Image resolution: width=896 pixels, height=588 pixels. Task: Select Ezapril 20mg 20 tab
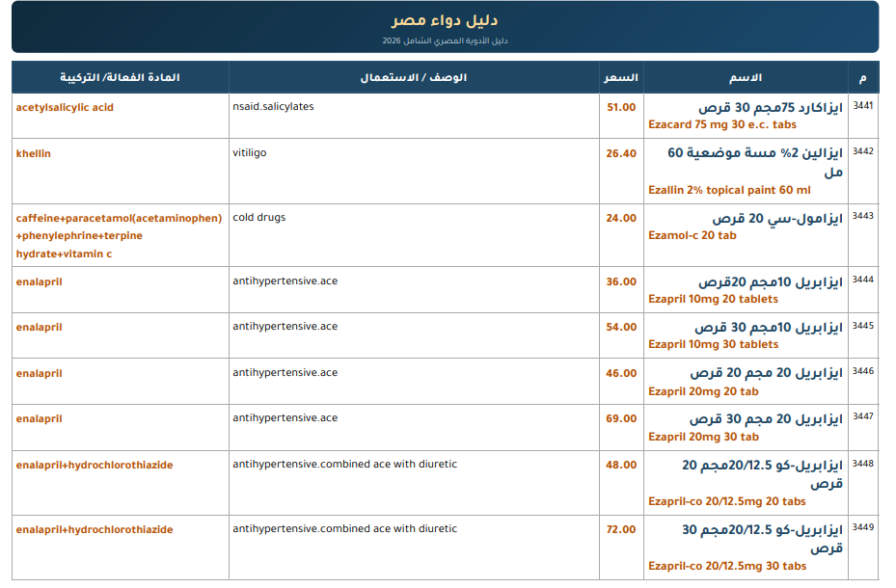(x=703, y=391)
